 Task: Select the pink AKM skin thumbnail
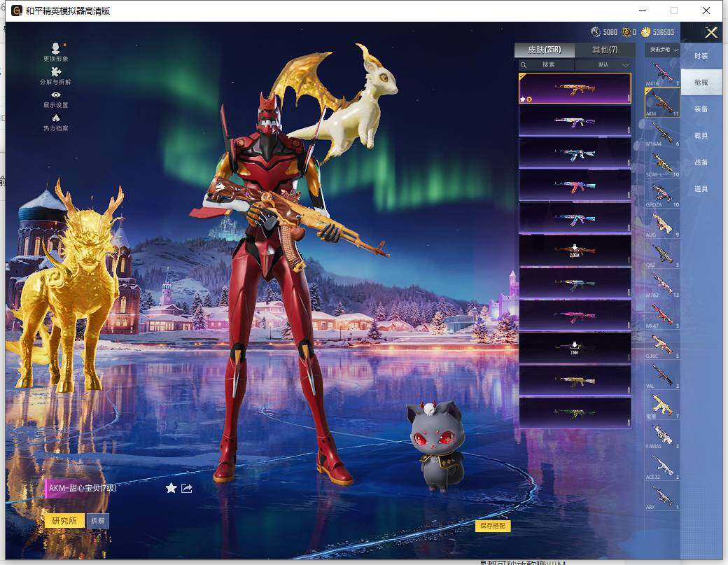tap(575, 316)
